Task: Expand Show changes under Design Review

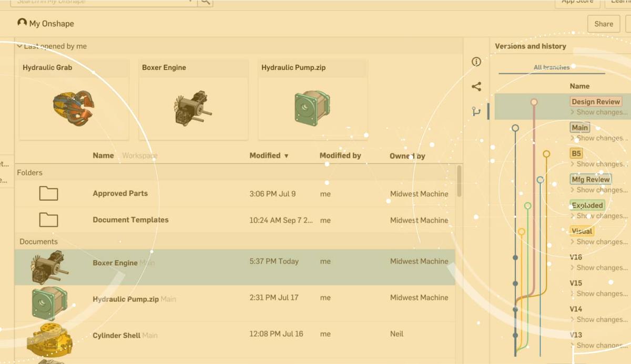Action: click(x=598, y=112)
